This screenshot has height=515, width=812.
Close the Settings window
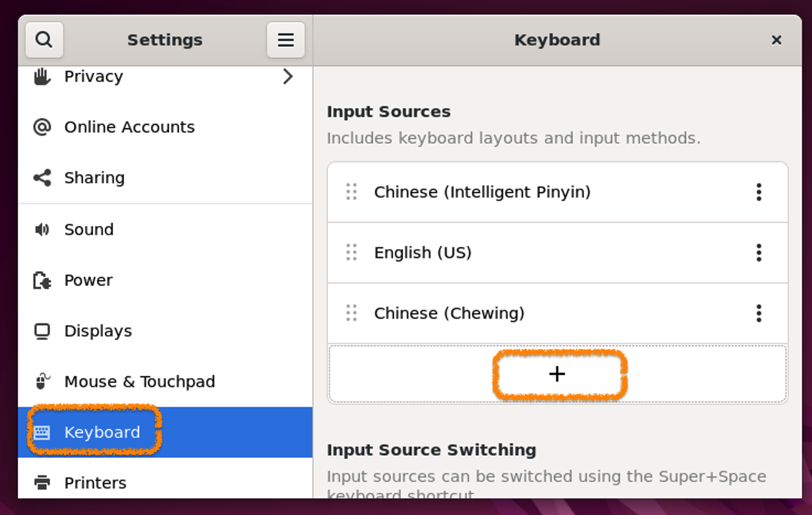[776, 40]
